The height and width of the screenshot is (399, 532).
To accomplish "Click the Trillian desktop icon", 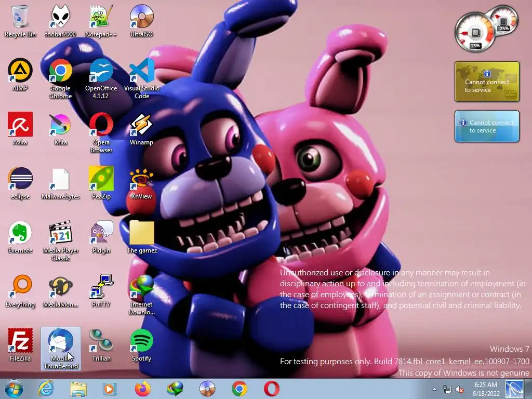I will coord(101,345).
